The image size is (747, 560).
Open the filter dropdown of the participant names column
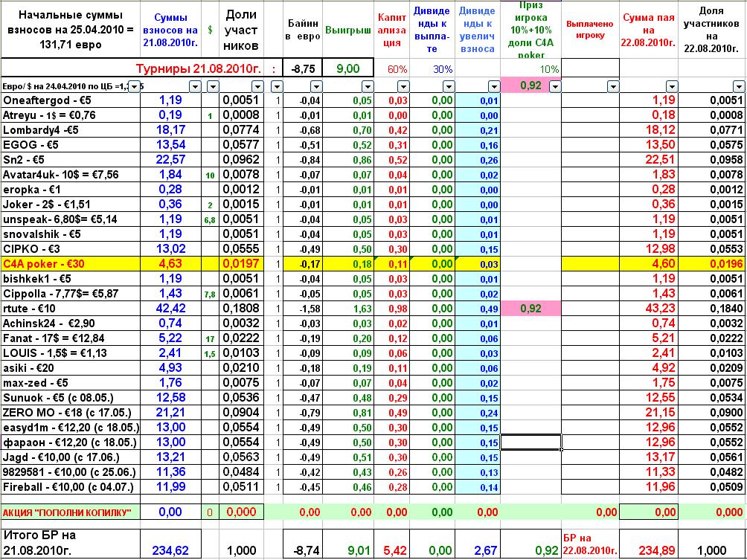click(135, 87)
